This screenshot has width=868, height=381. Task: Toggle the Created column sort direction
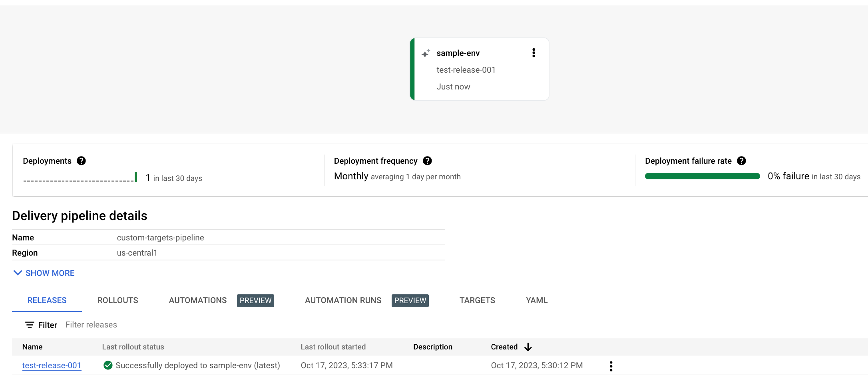coord(528,347)
